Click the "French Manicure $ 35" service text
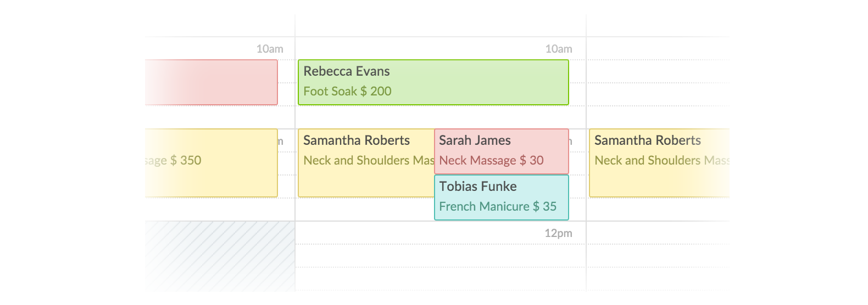 pos(498,206)
